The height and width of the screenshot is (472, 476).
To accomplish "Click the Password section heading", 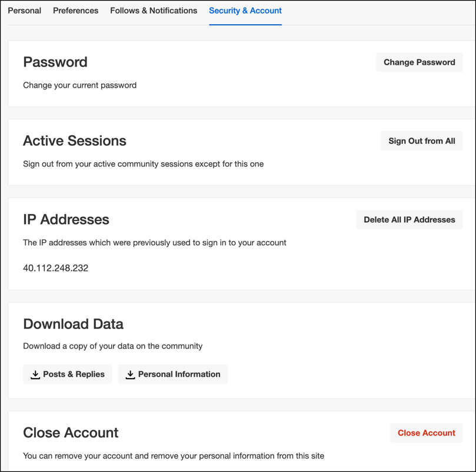I will click(x=55, y=62).
